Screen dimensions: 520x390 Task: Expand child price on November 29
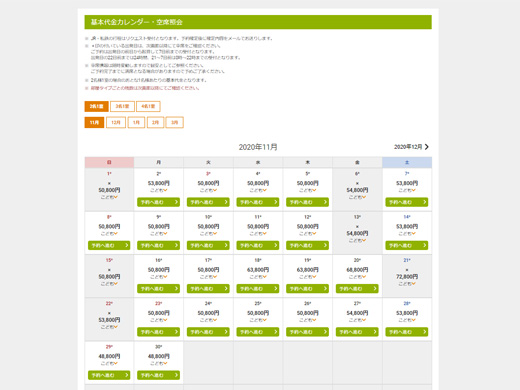click(109, 363)
